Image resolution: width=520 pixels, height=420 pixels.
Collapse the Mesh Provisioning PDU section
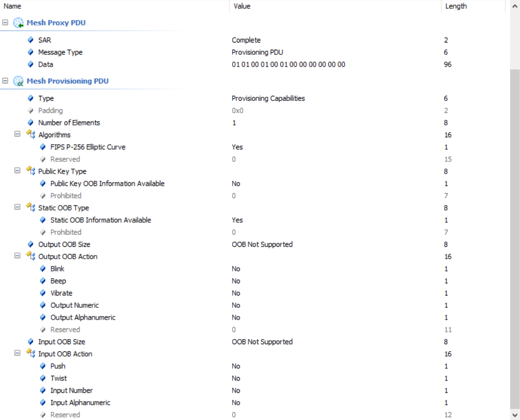[x=5, y=81]
